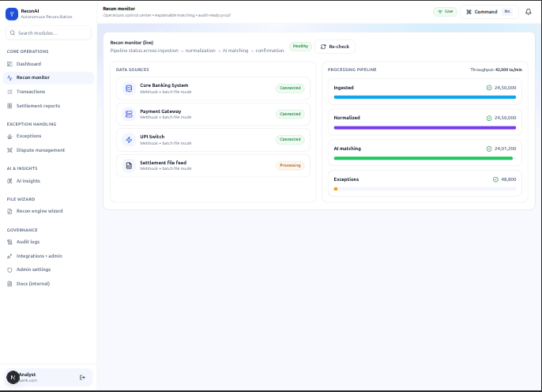Click the Recon monitor pulse icon
This screenshot has width=542, height=392.
coord(9,77)
